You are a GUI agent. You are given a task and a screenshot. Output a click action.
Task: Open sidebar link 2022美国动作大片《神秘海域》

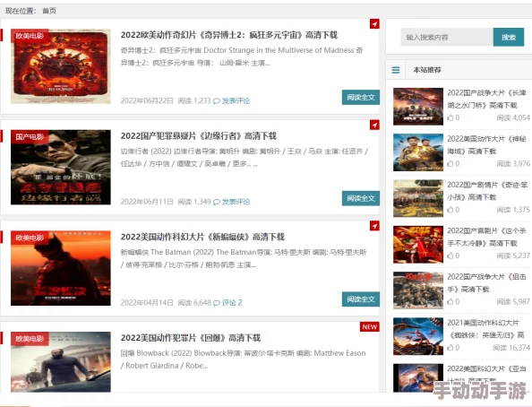pyautogui.click(x=487, y=144)
